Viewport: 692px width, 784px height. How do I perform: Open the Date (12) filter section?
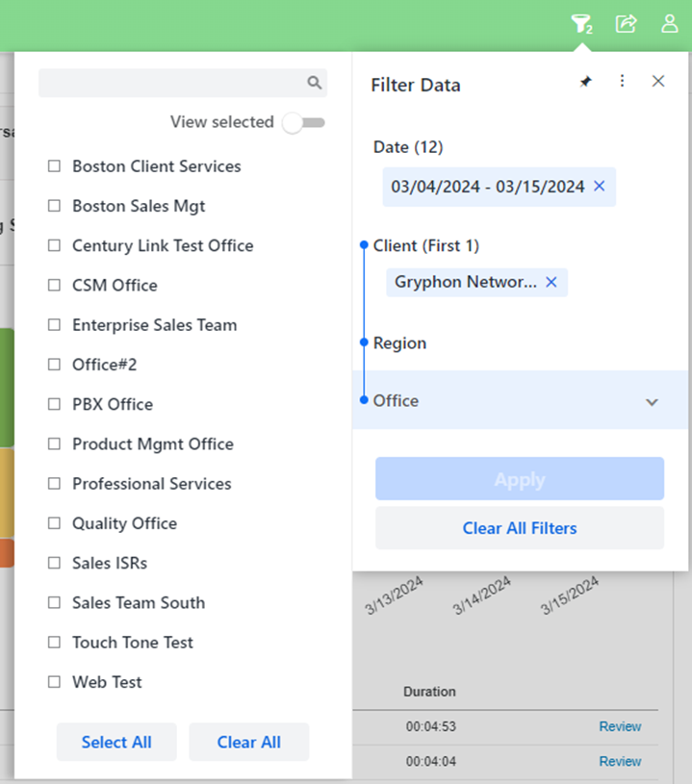pos(408,147)
